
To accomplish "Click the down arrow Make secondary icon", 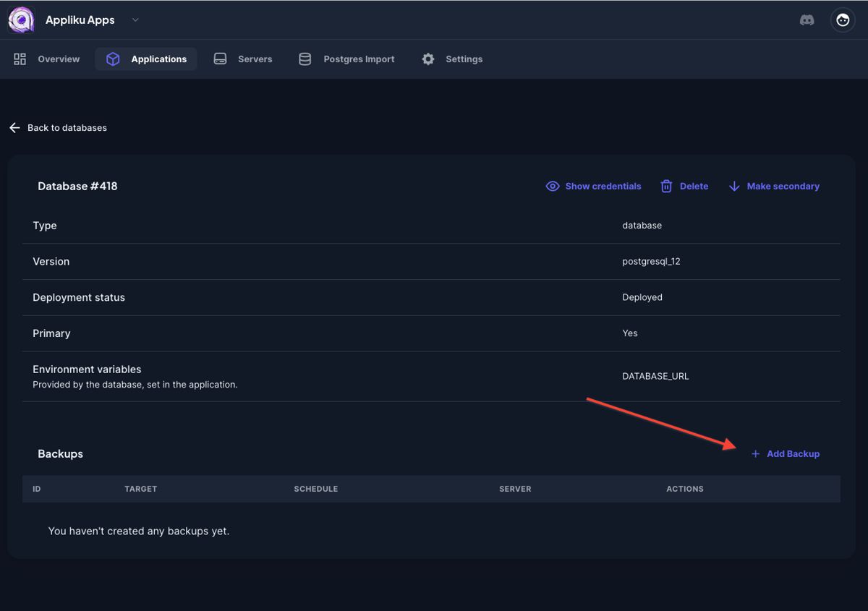I will point(734,187).
